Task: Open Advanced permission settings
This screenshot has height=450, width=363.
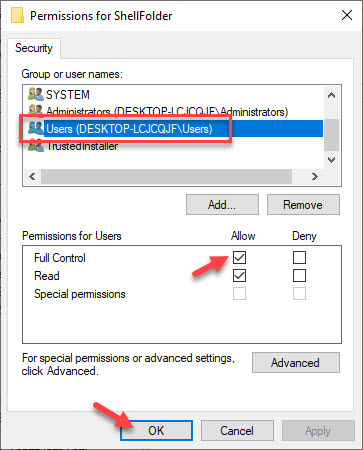Action: click(296, 363)
